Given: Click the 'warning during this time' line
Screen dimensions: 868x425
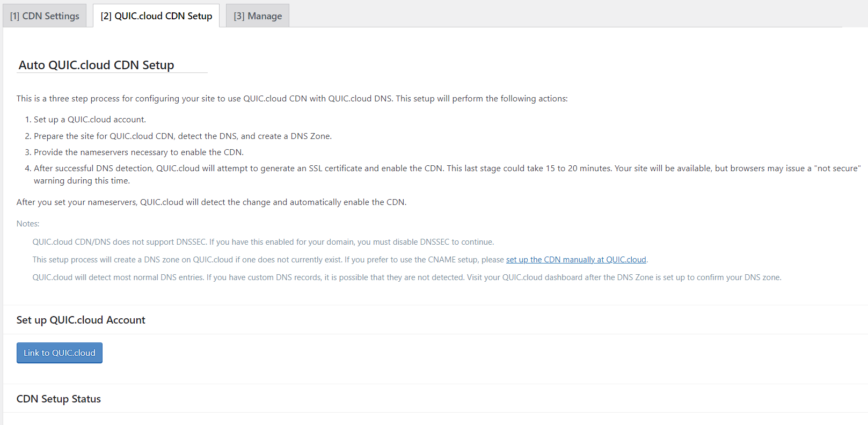Looking at the screenshot, I should [82, 181].
